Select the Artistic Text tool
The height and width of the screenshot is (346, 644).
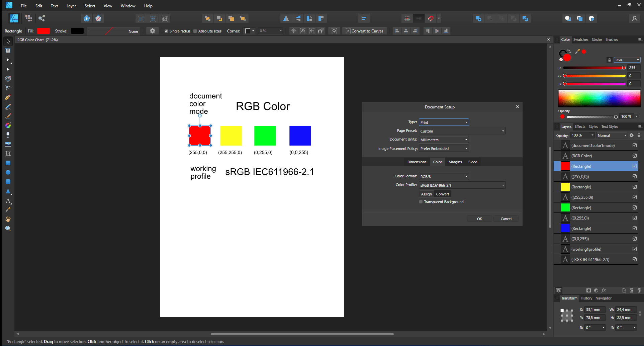click(8, 201)
